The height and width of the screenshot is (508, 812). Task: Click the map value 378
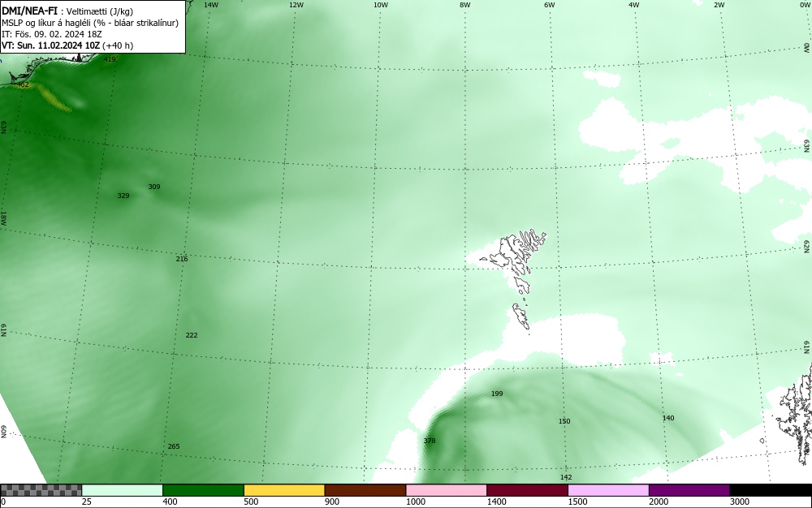pos(430,441)
